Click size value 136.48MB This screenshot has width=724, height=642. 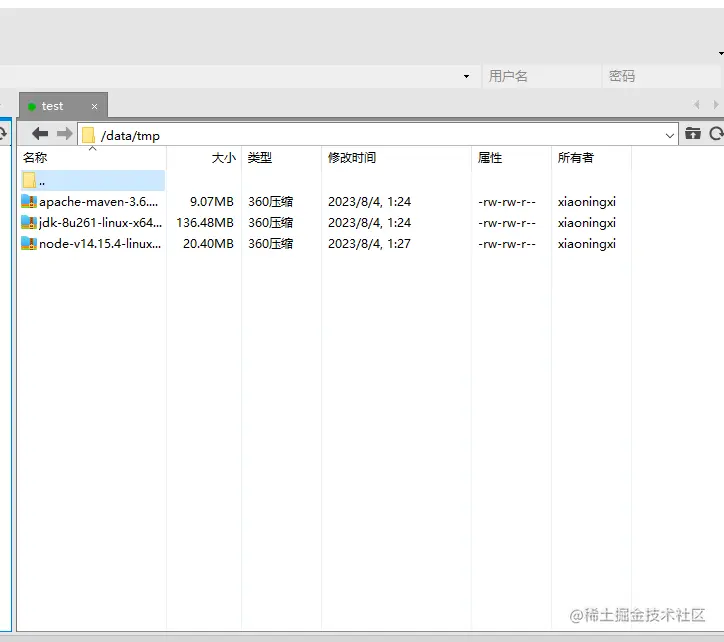[205, 223]
